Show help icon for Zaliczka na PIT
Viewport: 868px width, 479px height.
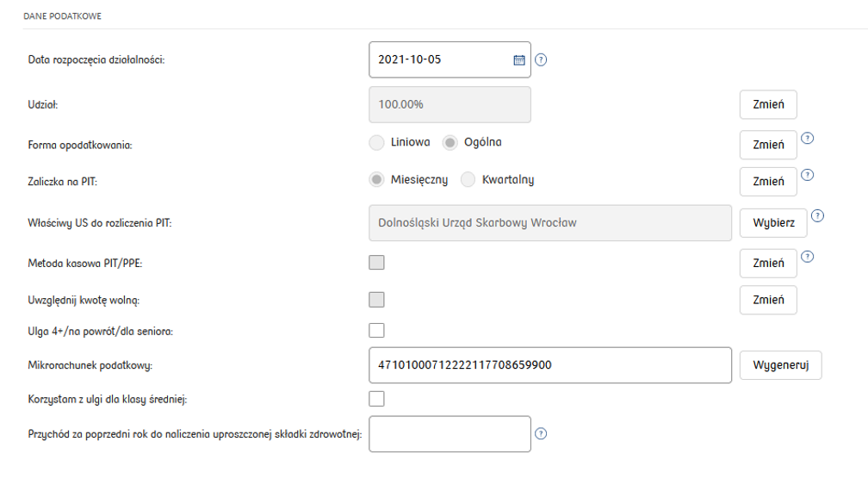coord(807,175)
